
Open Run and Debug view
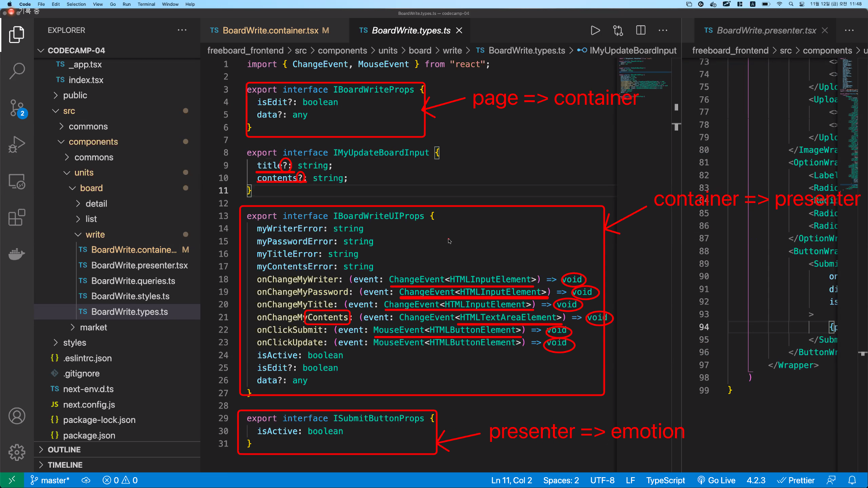pos(17,145)
